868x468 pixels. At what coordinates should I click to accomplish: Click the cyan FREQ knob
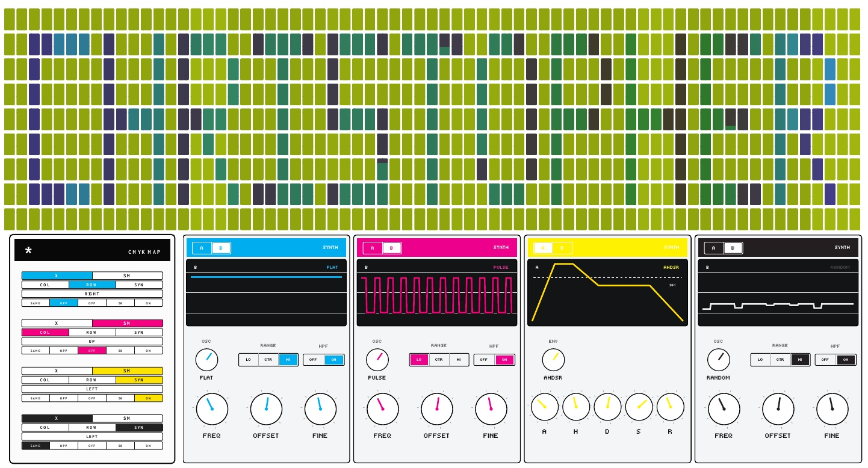pos(212,409)
